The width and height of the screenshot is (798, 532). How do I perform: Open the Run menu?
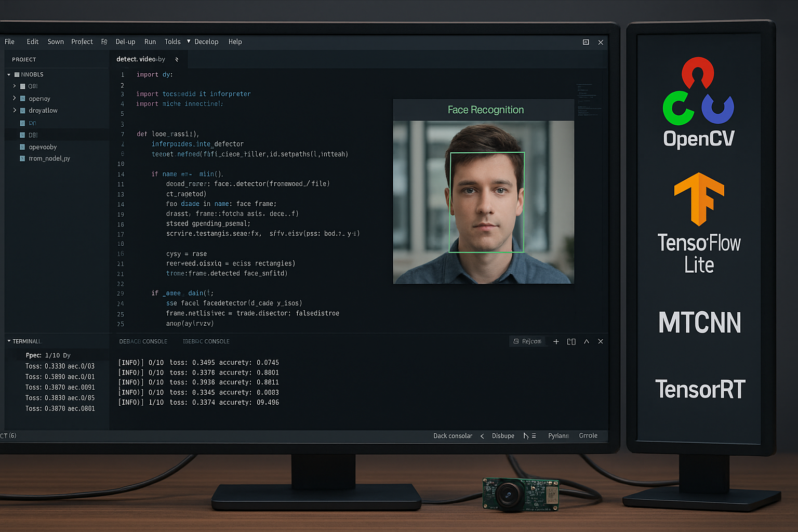click(150, 42)
